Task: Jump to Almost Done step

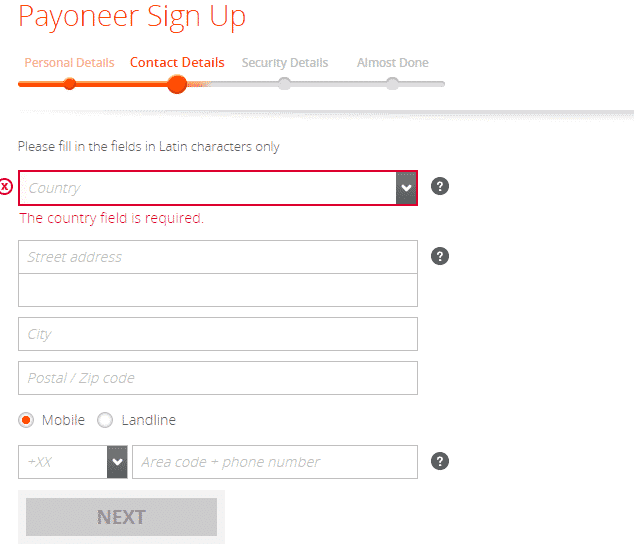Action: [393, 63]
